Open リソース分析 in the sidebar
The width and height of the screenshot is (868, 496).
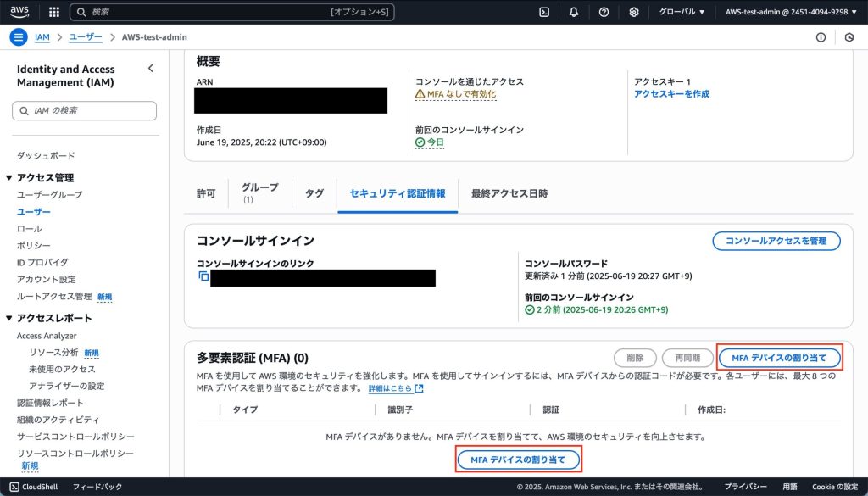point(53,353)
